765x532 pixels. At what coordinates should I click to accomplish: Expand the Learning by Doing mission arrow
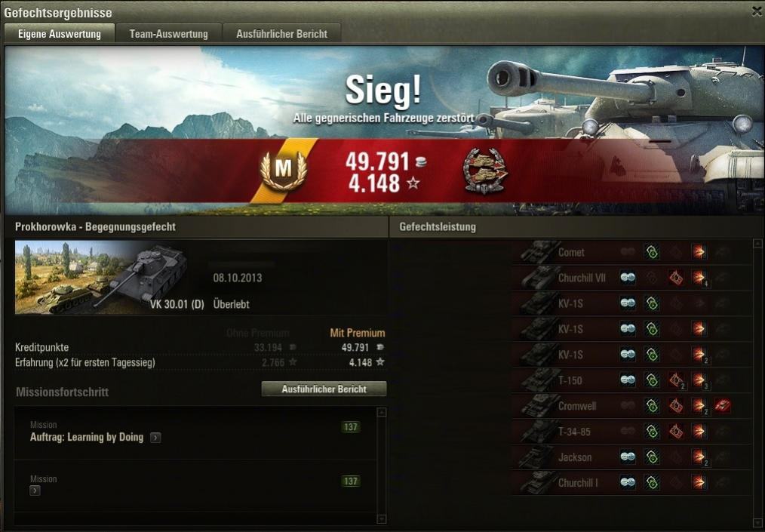pyautogui.click(x=155, y=438)
